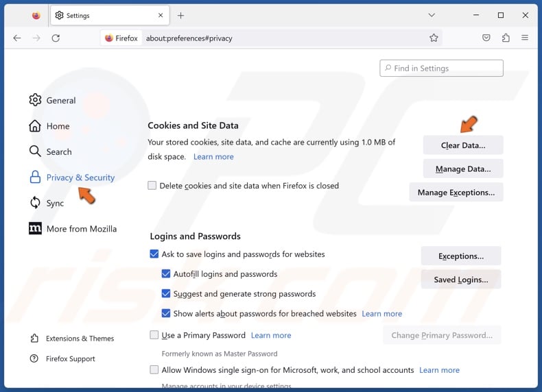Enable delete cookies when Firefox is closed
542x392 pixels.
click(x=152, y=186)
